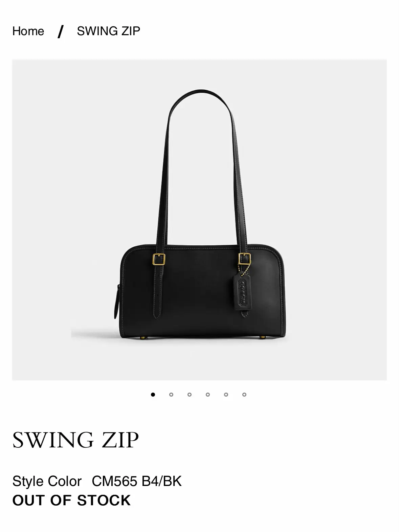Click the OUT OF STOCK status text
This screenshot has width=399, height=532.
71,500
